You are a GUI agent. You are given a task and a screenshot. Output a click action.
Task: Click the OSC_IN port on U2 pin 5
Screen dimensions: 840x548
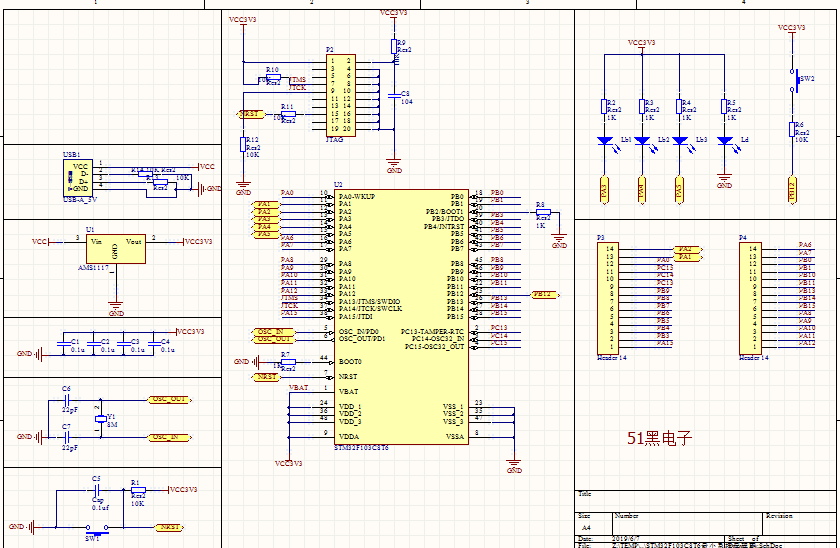coord(274,332)
